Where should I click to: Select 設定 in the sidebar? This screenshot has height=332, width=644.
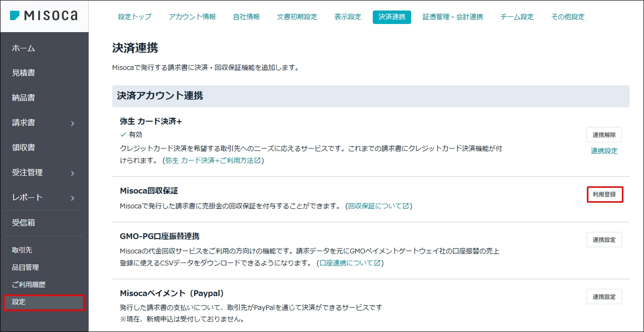44,302
